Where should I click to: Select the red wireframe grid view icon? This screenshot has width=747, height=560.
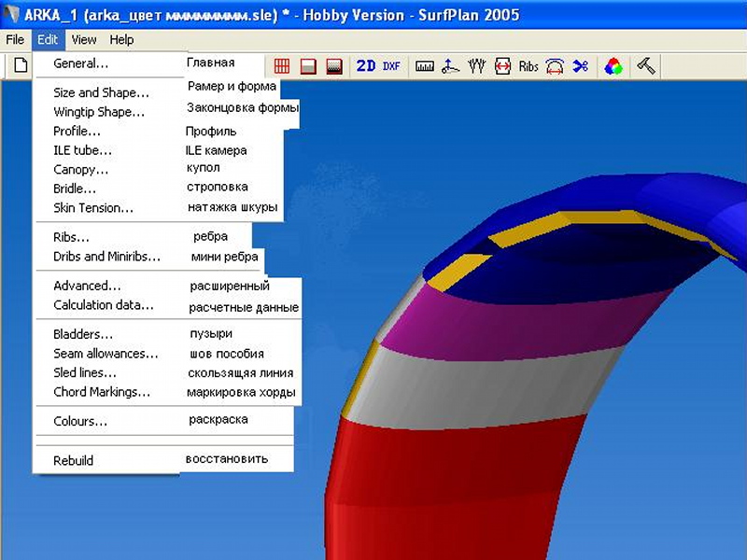[282, 66]
